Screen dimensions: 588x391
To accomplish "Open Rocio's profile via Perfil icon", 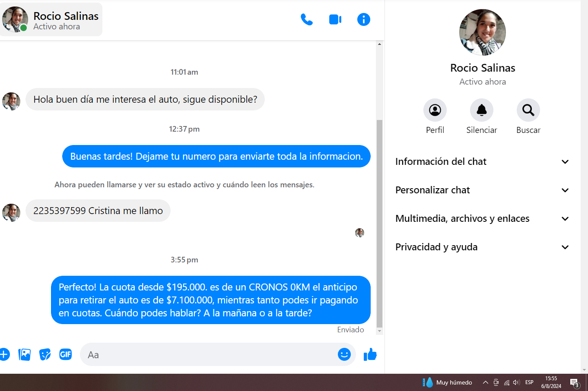I will click(x=435, y=110).
